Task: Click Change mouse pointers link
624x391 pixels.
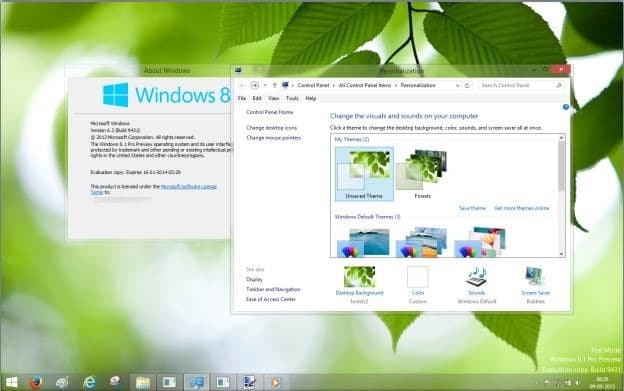Action: [x=273, y=138]
